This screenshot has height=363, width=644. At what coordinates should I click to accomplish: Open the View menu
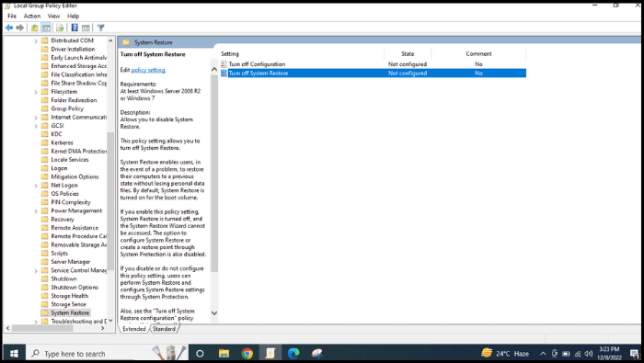53,16
